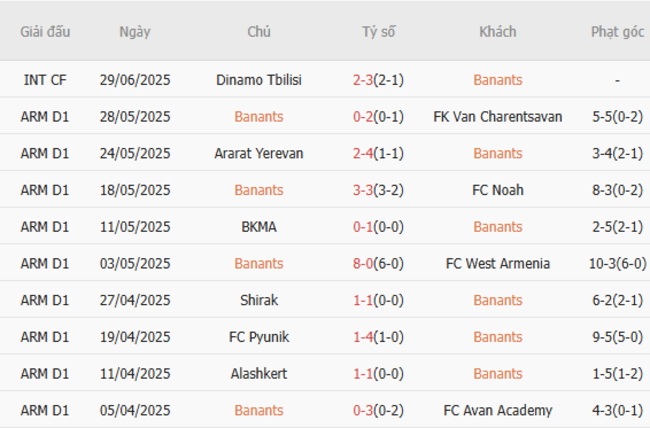Select the "Giải đấu" column header

(x=45, y=32)
